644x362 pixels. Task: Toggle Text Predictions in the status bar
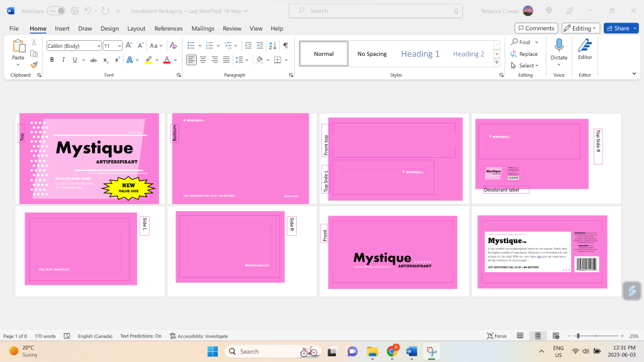(140, 336)
